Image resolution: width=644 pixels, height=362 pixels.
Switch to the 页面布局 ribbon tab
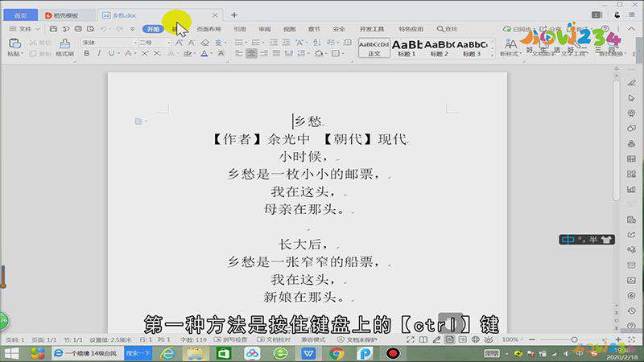point(208,29)
